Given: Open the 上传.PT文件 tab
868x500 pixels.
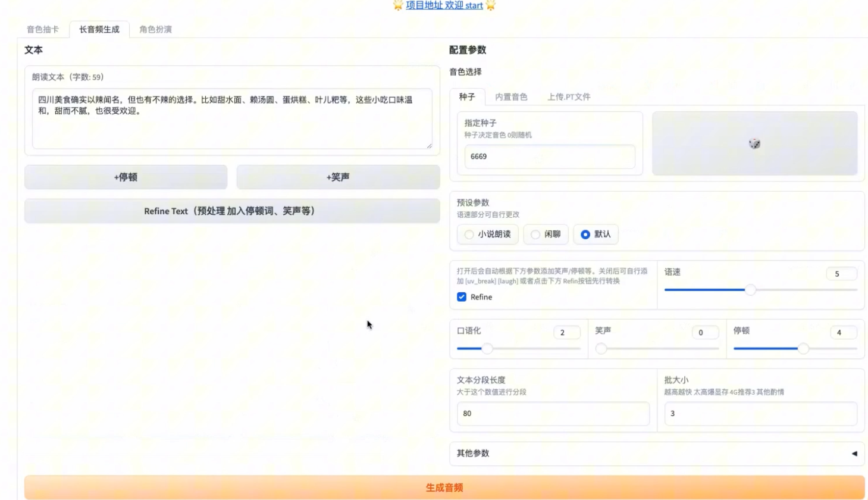Looking at the screenshot, I should (x=569, y=96).
